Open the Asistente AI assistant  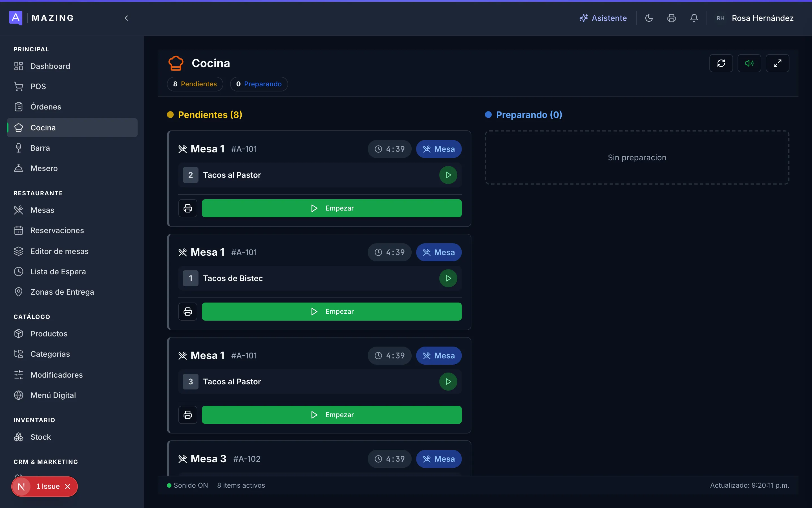point(603,18)
